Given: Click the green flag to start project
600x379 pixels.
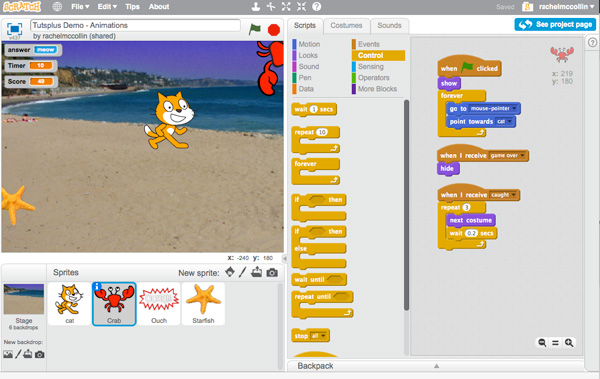Looking at the screenshot, I should [x=254, y=29].
